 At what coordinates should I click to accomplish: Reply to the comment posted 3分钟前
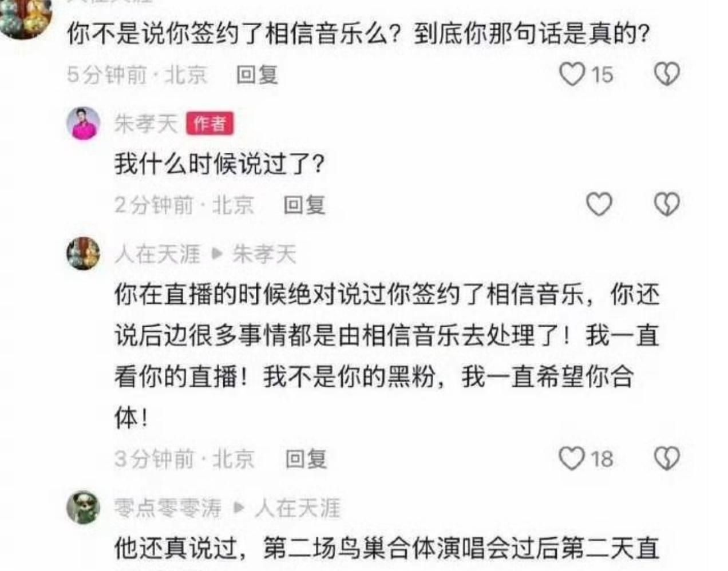[x=306, y=459]
